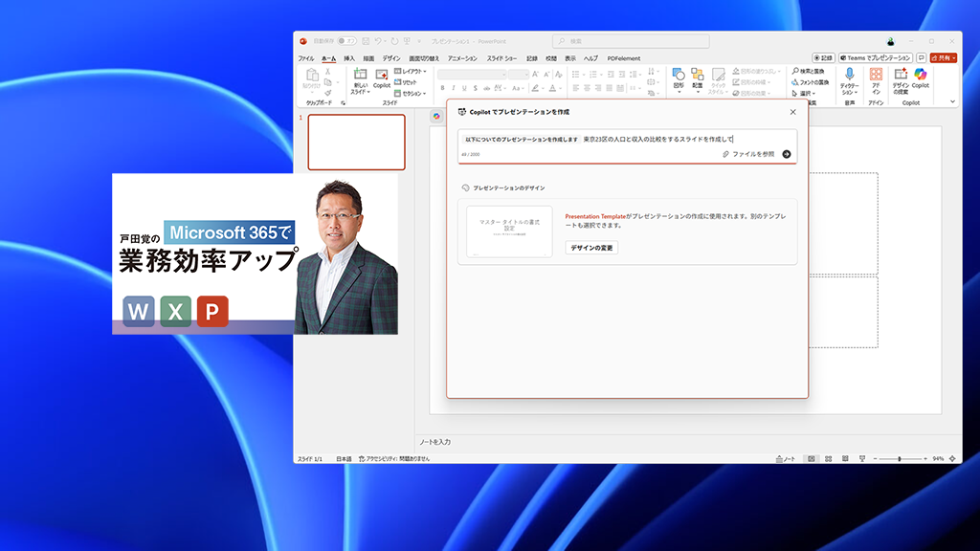The image size is (980, 551).
Task: Click the Italic I icon
Action: point(453,88)
